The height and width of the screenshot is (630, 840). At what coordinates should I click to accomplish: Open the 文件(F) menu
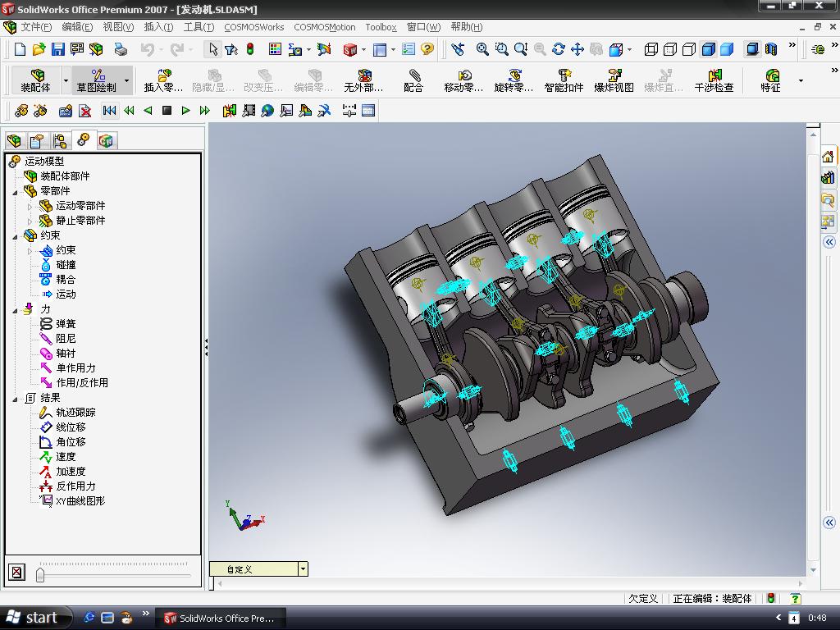point(36,27)
